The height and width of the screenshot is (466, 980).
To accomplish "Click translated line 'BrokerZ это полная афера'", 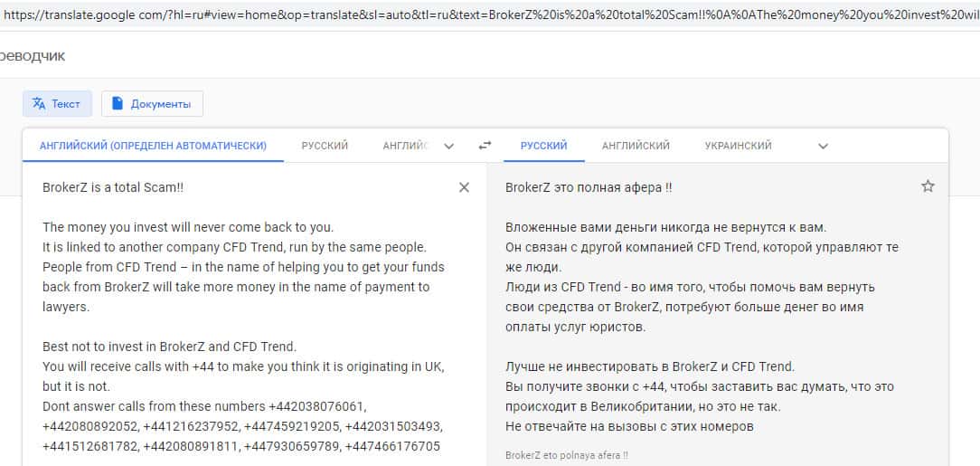I will pos(588,187).
